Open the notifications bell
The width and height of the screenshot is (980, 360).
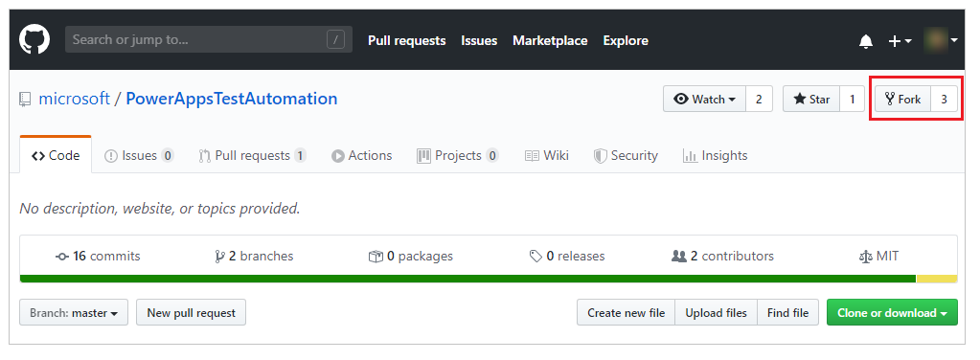tap(866, 41)
